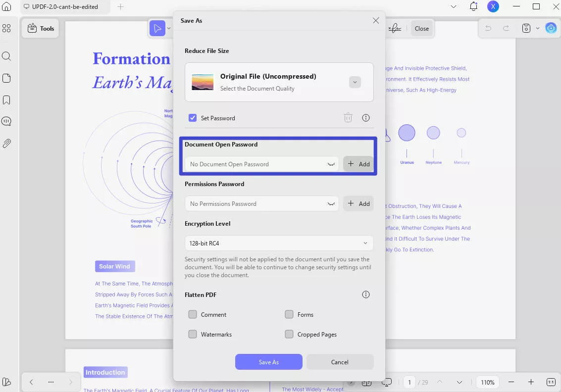
Task: Click the Flatten PDF info icon
Action: (365, 294)
